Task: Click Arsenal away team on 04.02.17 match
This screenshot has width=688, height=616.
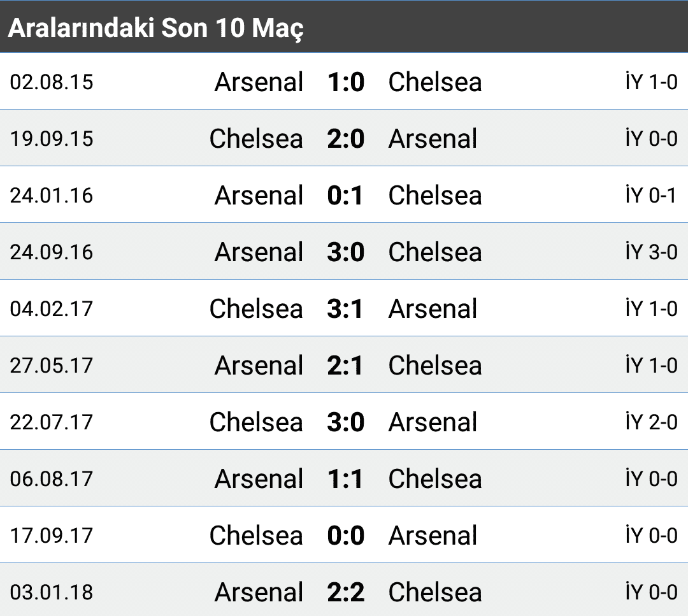Action: click(433, 309)
